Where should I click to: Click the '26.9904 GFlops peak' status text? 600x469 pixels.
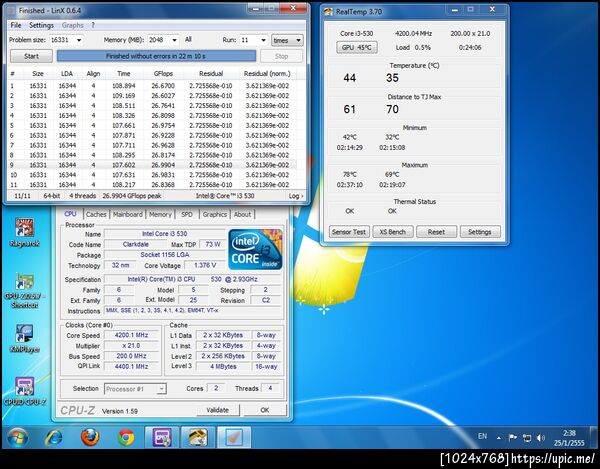pyautogui.click(x=132, y=196)
